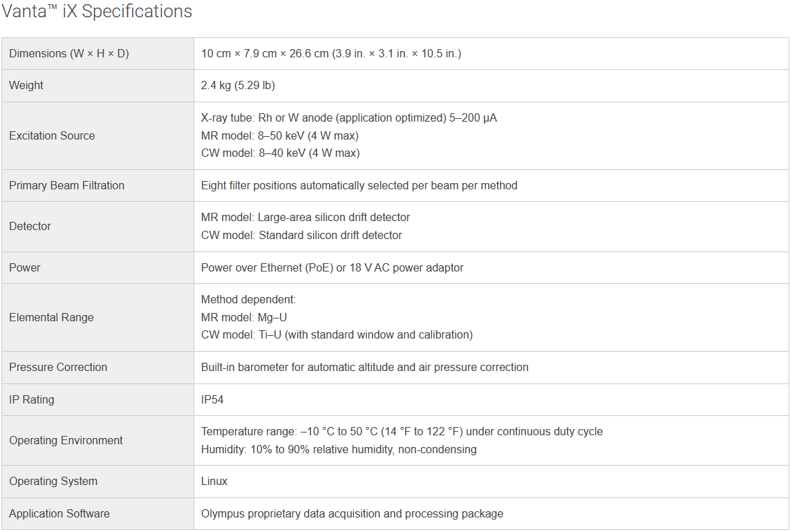Click the Olympus proprietary data acquisition text

pyautogui.click(x=352, y=514)
